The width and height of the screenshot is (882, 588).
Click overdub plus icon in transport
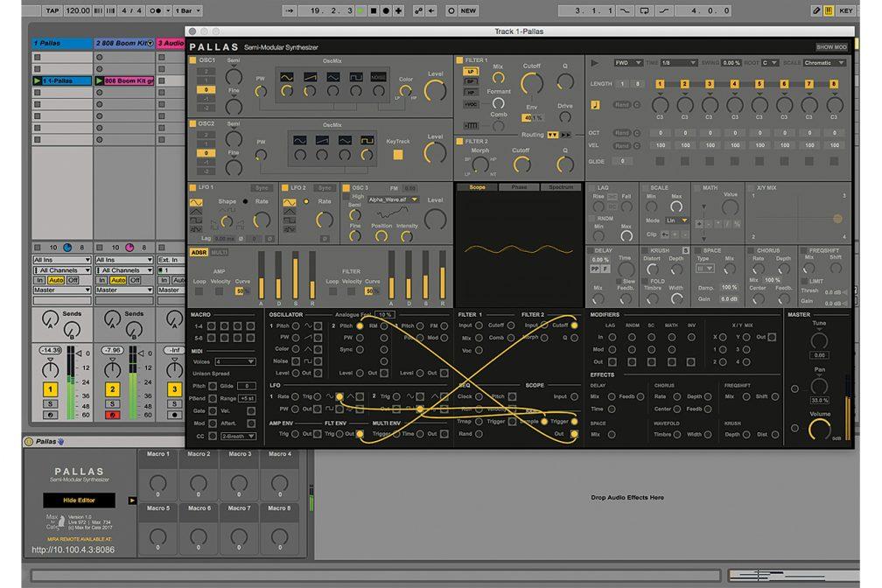(399, 10)
